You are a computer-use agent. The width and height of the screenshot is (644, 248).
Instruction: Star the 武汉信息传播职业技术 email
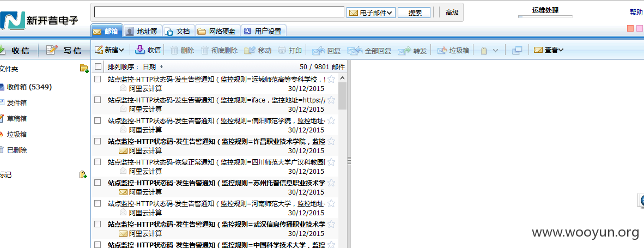click(x=331, y=224)
